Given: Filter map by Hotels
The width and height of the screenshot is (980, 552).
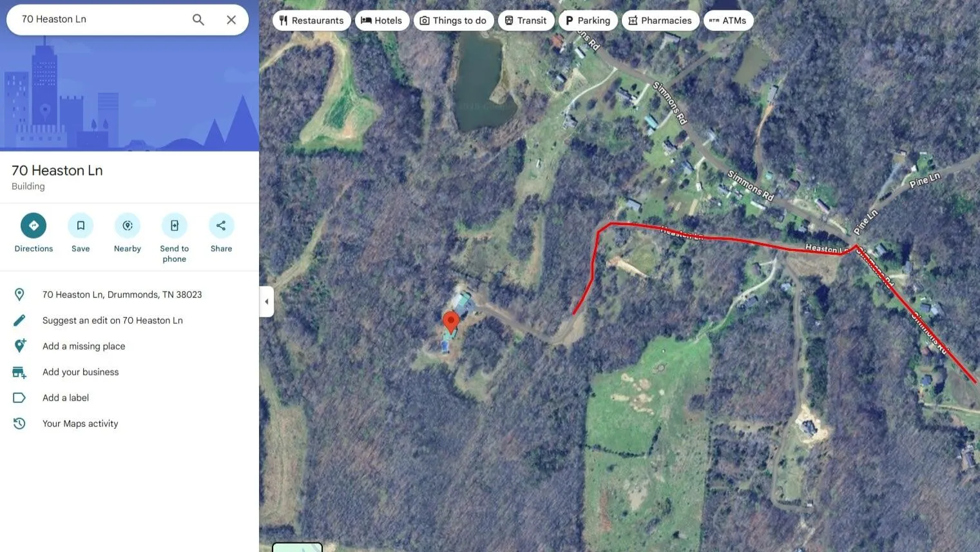Looking at the screenshot, I should click(382, 21).
